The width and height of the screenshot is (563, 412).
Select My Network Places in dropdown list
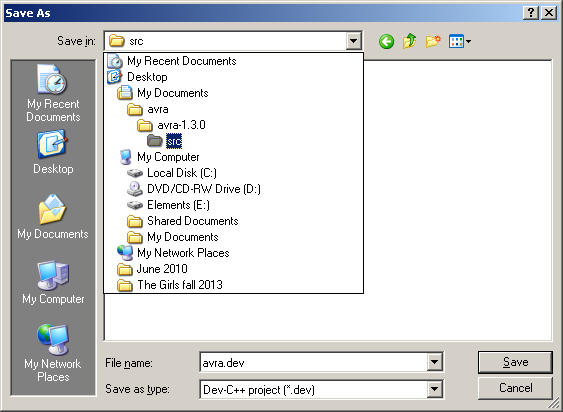click(233, 253)
